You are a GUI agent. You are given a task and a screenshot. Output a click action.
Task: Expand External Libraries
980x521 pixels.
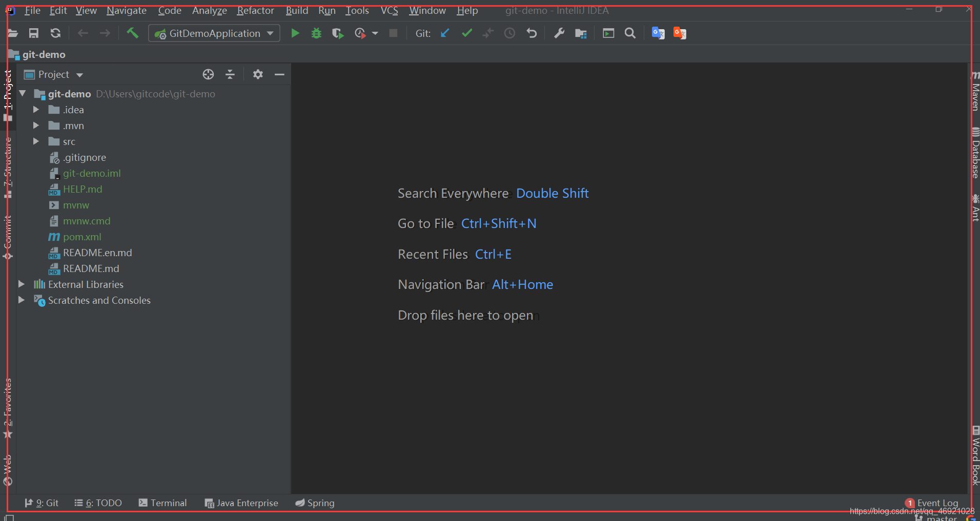click(x=22, y=284)
